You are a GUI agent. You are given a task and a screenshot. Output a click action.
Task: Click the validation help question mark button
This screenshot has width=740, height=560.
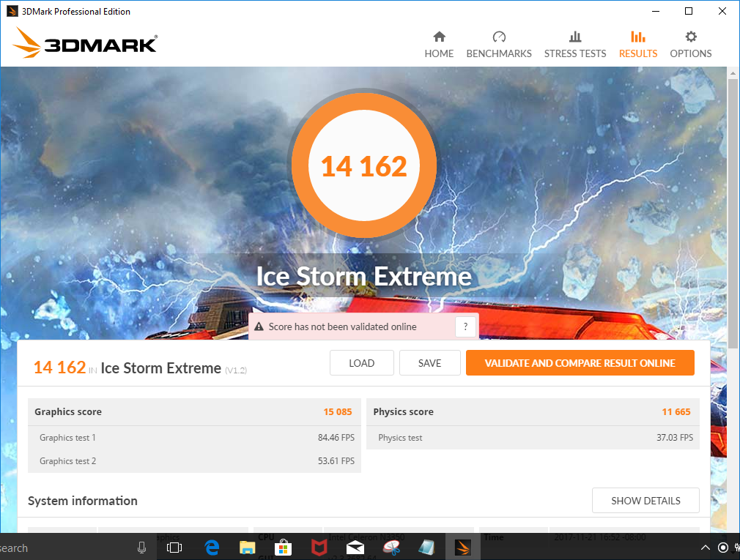pyautogui.click(x=465, y=326)
